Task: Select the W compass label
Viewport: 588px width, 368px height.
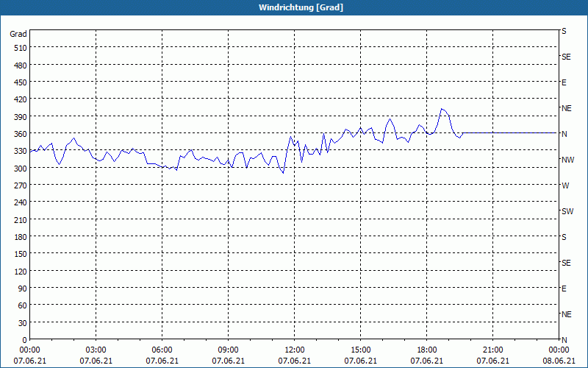Action: coord(565,185)
